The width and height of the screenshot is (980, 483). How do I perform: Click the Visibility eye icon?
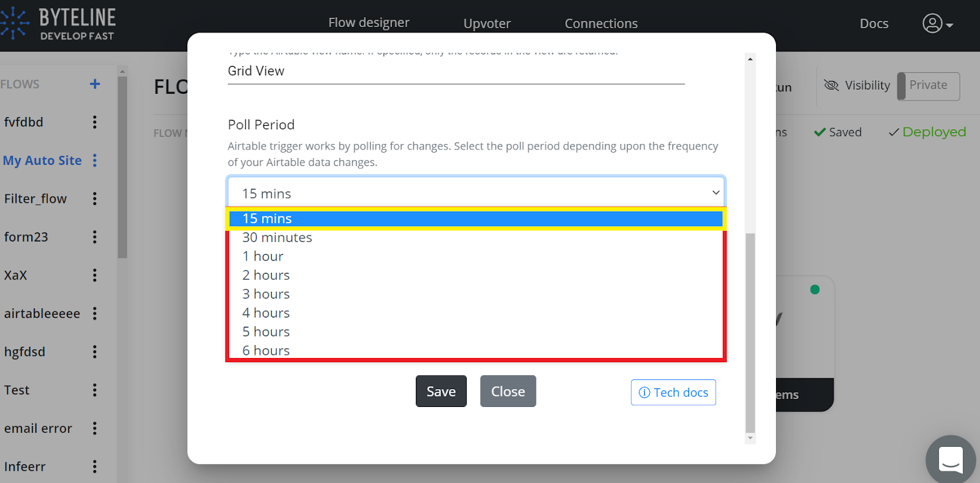point(831,85)
